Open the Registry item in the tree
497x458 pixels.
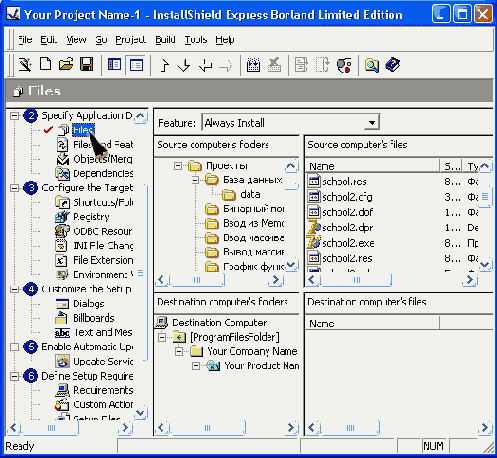point(91,217)
